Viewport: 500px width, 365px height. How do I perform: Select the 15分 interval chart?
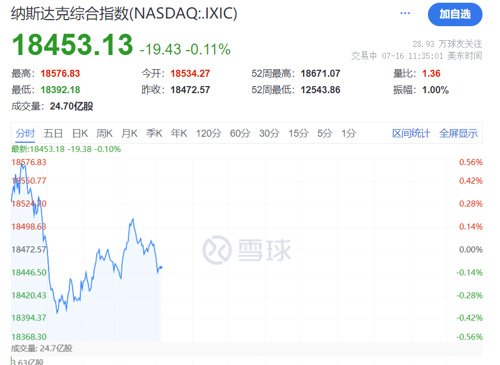click(x=298, y=133)
